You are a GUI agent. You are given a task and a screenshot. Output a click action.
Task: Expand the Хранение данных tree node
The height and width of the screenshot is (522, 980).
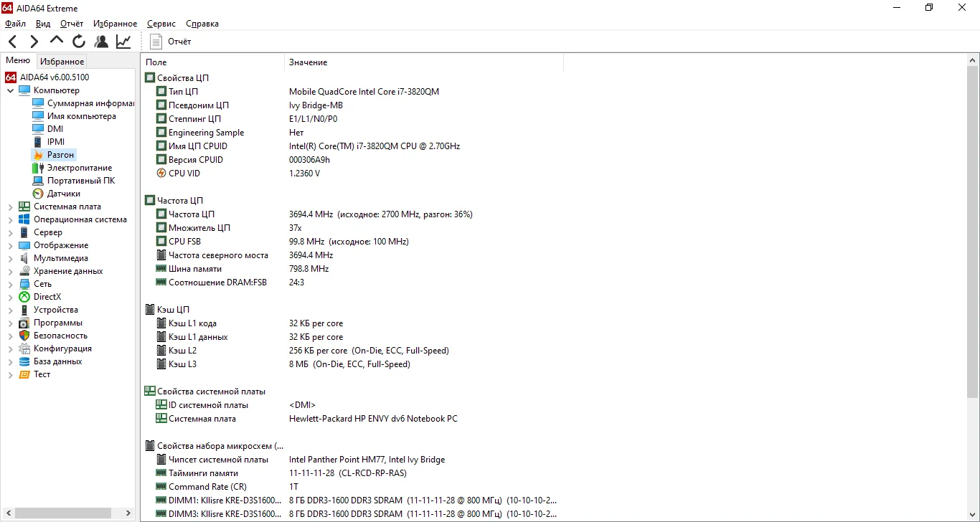(x=10, y=271)
